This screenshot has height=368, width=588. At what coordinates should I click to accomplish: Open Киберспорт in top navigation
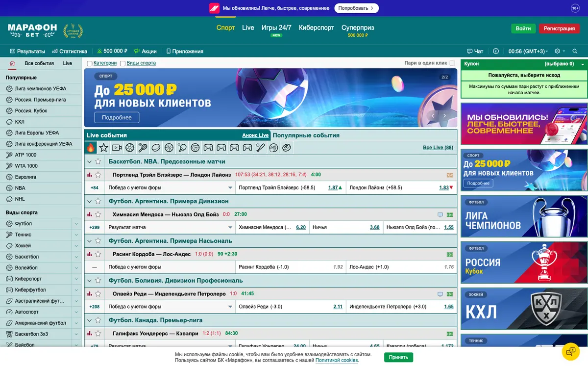317,28
